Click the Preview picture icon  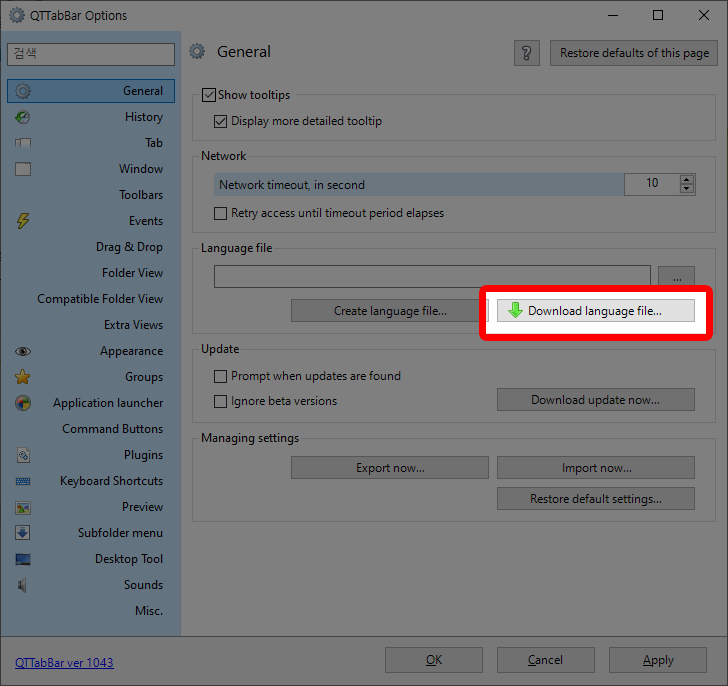click(x=23, y=508)
